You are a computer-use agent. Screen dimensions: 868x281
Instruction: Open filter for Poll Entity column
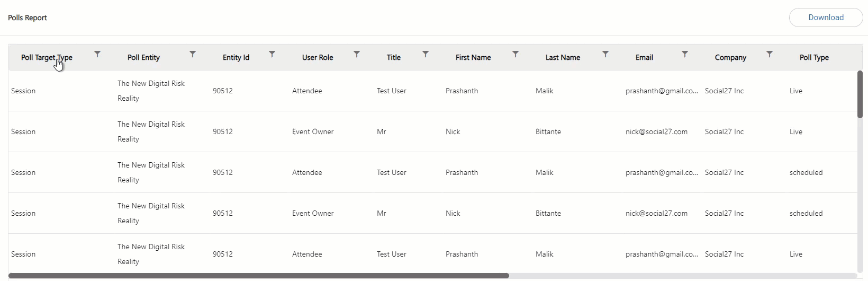(193, 54)
